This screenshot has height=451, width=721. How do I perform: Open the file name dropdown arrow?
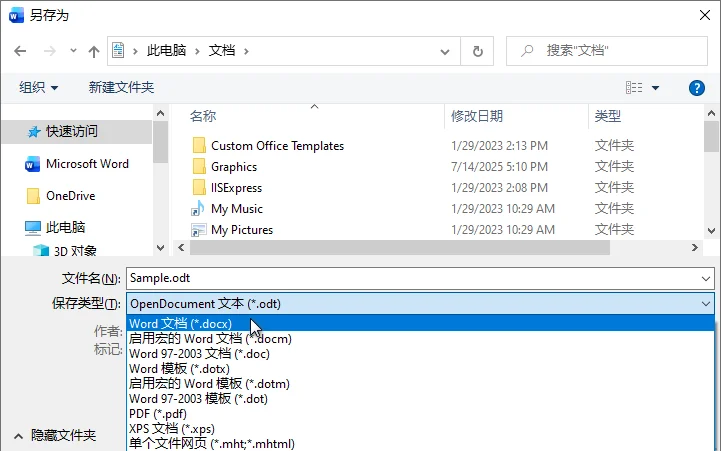pos(706,279)
